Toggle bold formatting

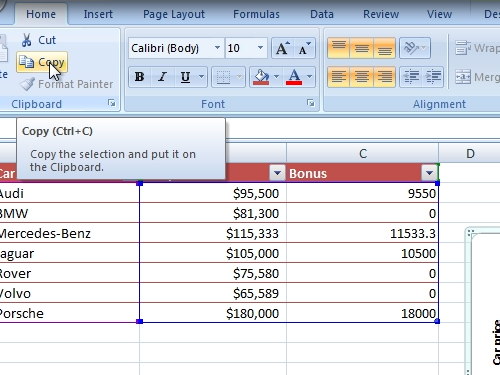coord(139,77)
